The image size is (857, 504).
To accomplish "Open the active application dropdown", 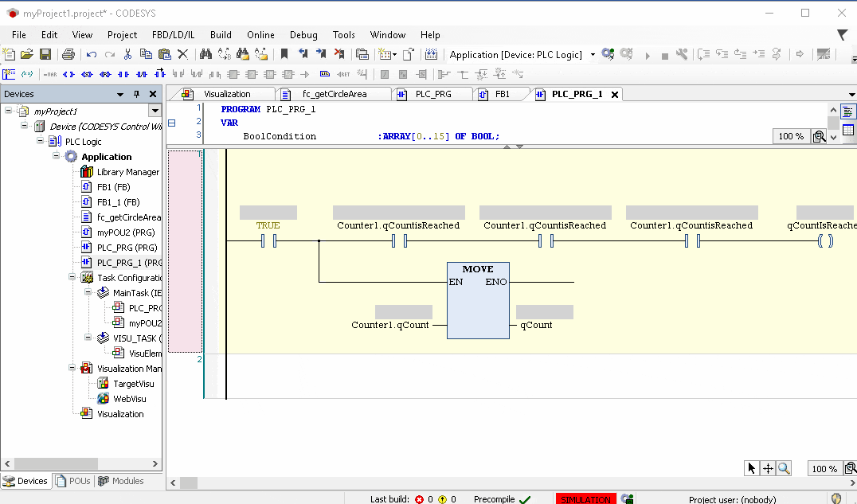I will [593, 54].
